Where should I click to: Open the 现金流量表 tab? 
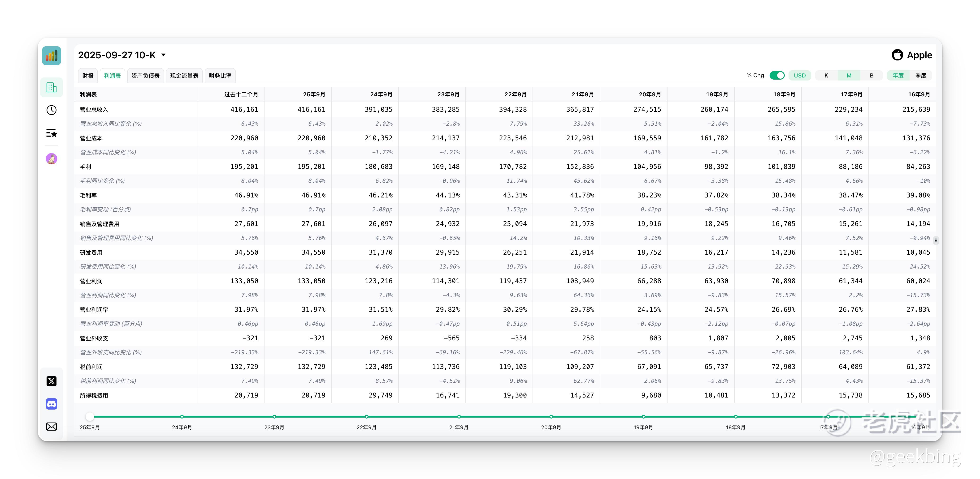[184, 76]
